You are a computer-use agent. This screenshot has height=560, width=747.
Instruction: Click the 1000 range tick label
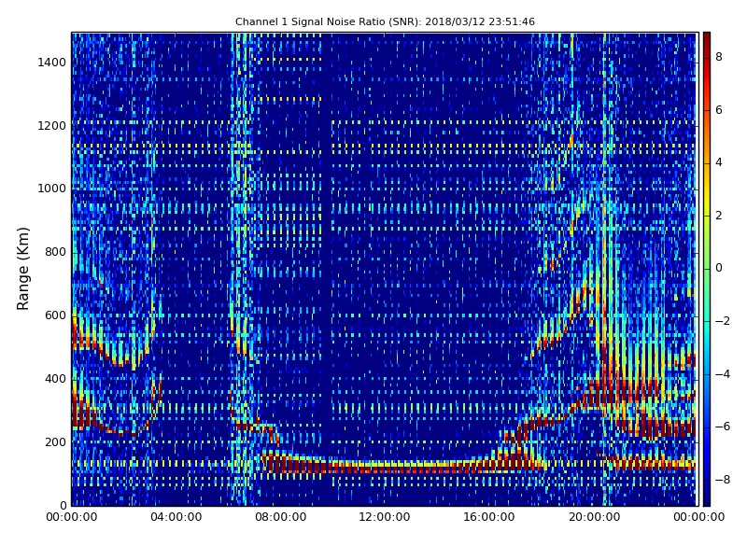point(52,189)
